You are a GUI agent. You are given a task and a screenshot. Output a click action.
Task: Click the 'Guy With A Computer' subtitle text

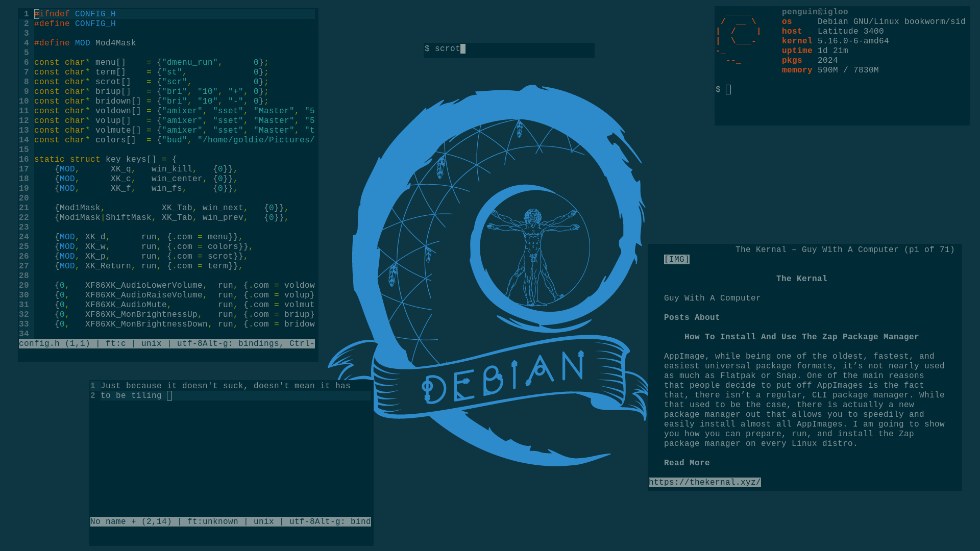(x=713, y=298)
